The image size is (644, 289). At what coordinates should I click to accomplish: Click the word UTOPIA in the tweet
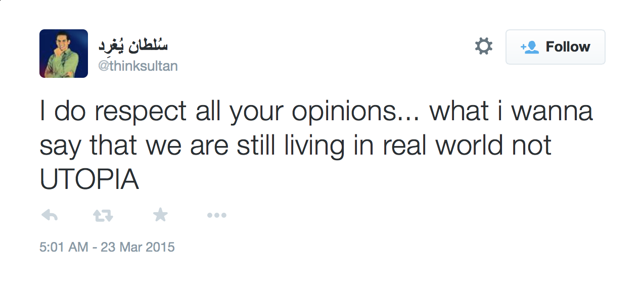click(x=89, y=180)
